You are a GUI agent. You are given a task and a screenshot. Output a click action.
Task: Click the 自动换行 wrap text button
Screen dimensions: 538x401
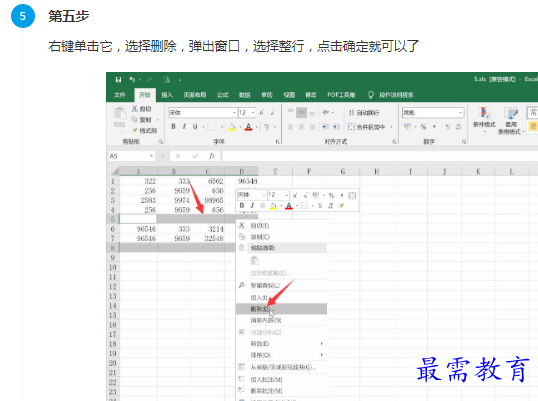tap(364, 113)
